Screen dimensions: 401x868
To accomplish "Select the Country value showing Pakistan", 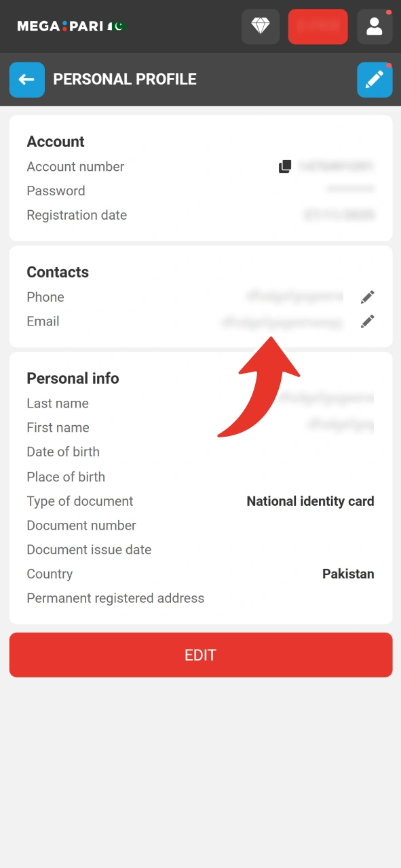I will pyautogui.click(x=348, y=574).
